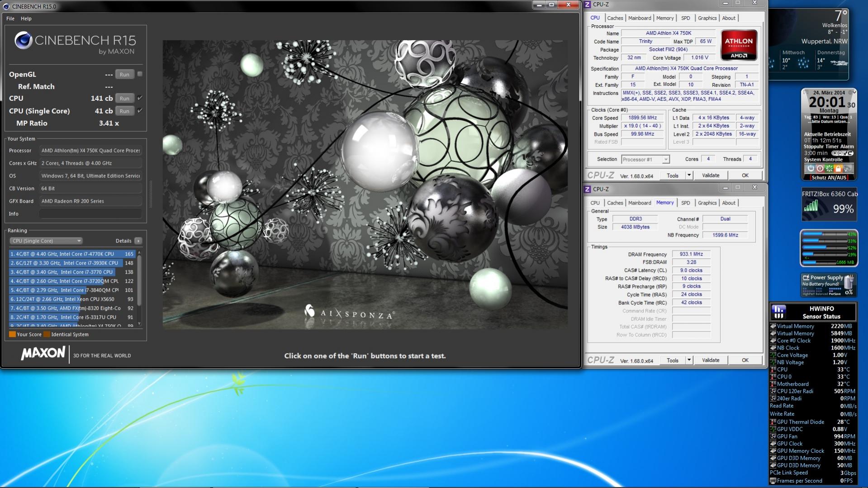Open CPU tab in bottom CPU-Z window

tap(595, 203)
